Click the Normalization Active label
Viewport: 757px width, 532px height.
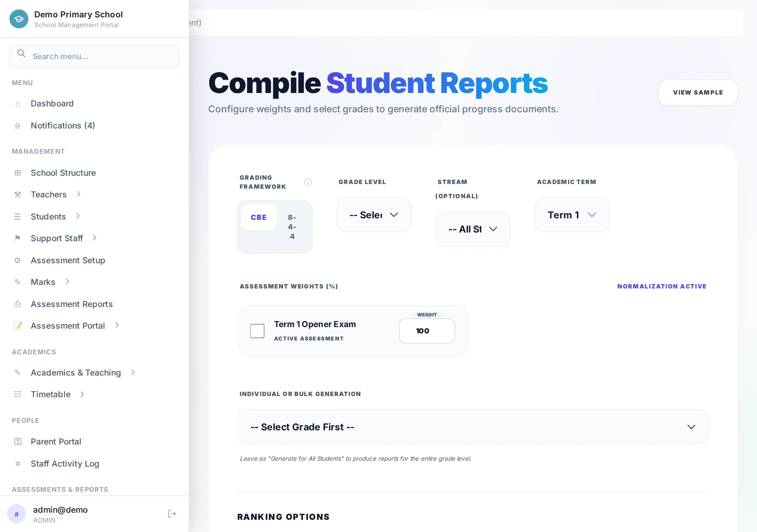tap(662, 286)
